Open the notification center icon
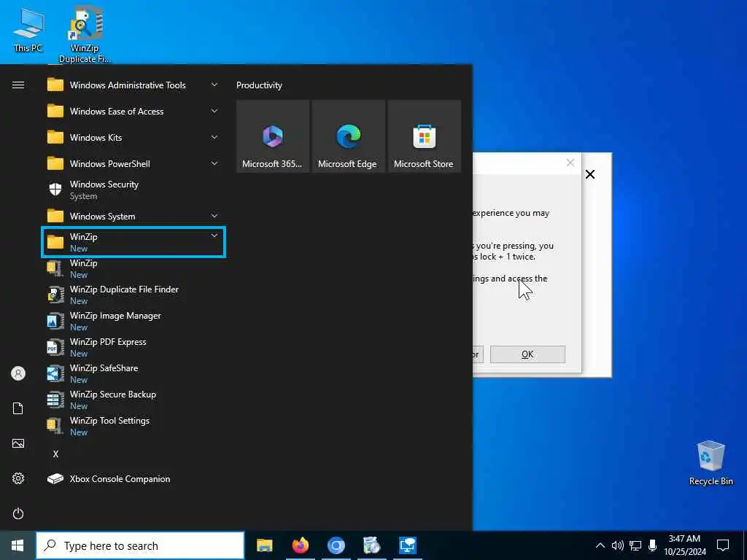 pos(723,545)
